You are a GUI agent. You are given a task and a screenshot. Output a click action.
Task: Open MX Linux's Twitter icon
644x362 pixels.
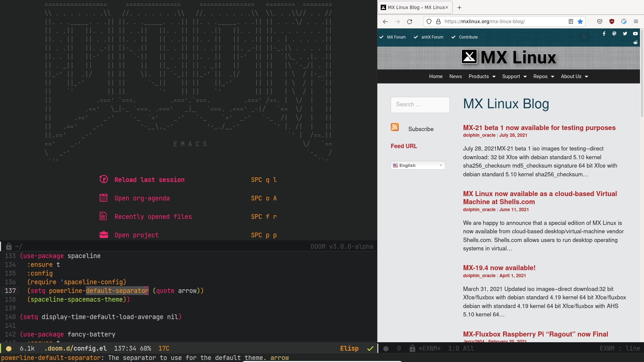click(625, 34)
